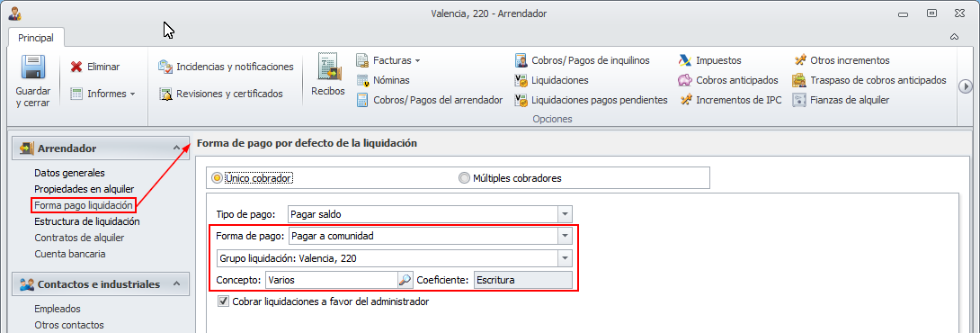Image resolution: width=980 pixels, height=333 pixels.
Task: Open Otros incrementos
Action: click(842, 60)
